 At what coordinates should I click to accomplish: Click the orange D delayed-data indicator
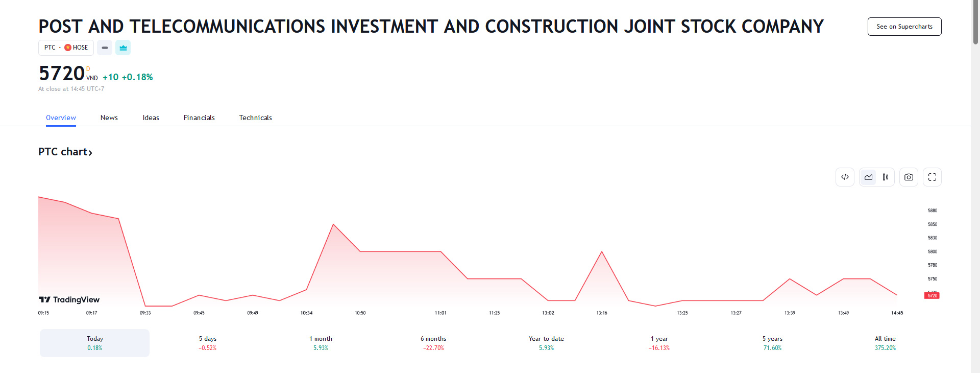88,69
